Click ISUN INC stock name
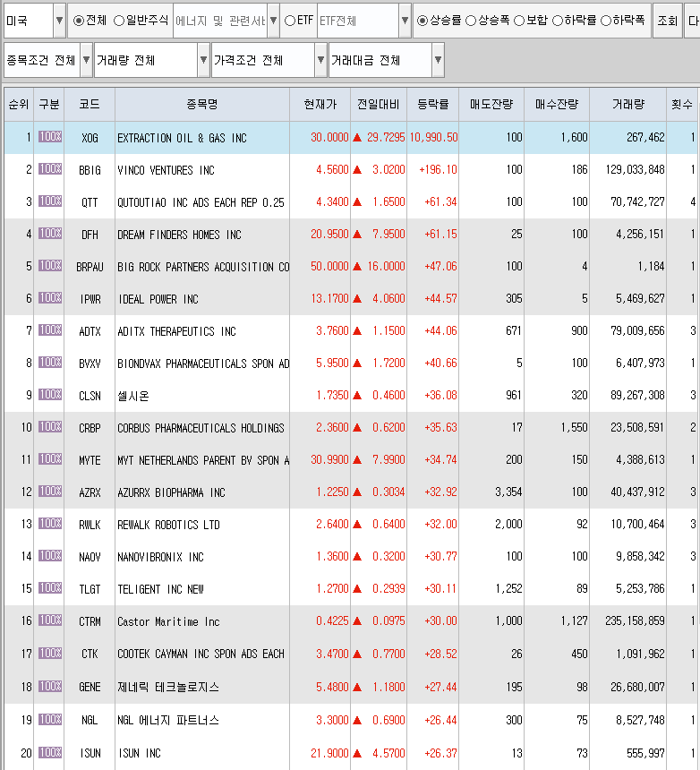The width and height of the screenshot is (700, 770). [140, 753]
